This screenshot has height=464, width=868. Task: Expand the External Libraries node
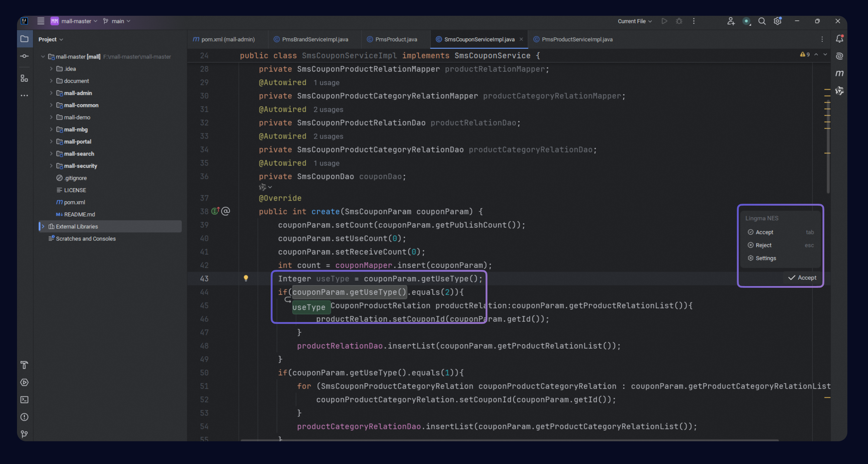[43, 226]
